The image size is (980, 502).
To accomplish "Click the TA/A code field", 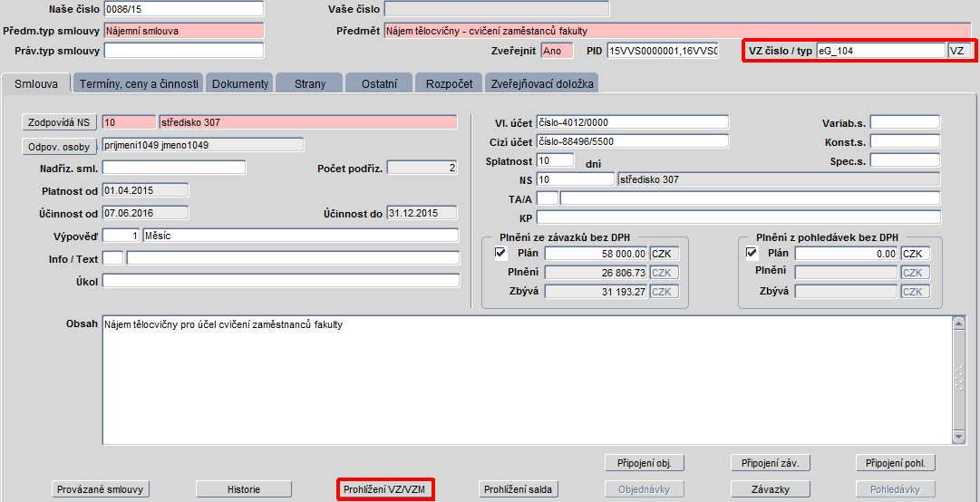I will [548, 198].
